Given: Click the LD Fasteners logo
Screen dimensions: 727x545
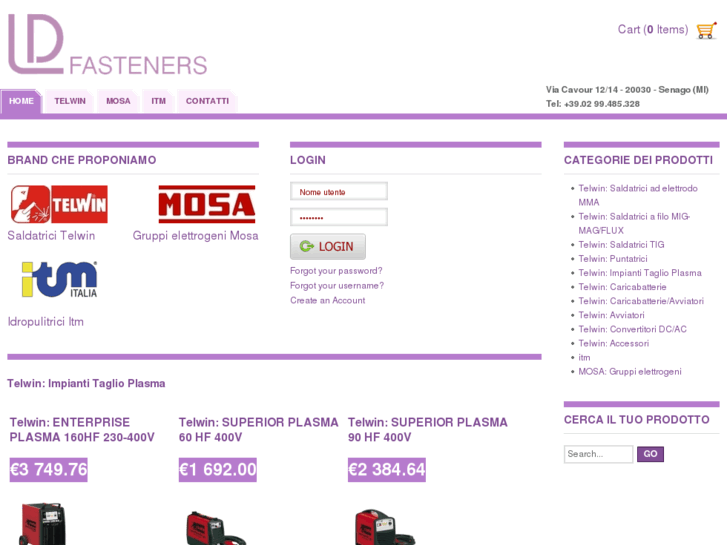Looking at the screenshot, I should (x=108, y=45).
